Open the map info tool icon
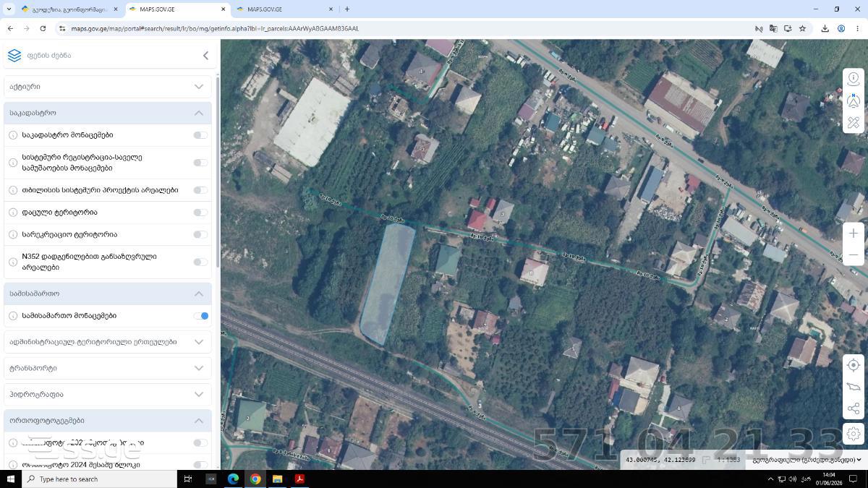 point(854,79)
